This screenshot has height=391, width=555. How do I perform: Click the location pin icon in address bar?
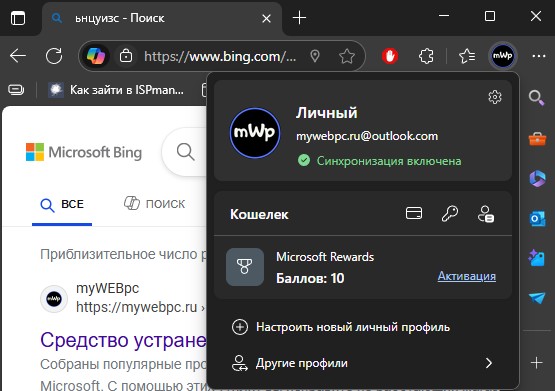(315, 56)
